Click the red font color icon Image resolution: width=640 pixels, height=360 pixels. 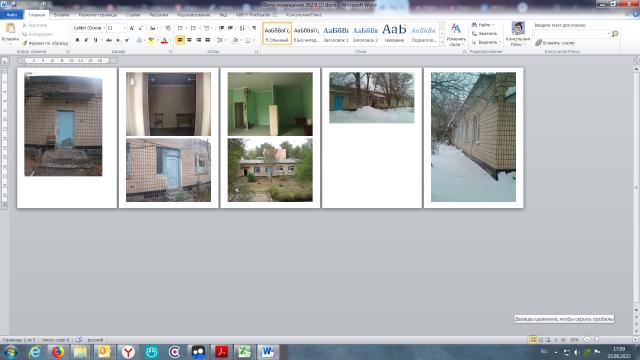(164, 40)
